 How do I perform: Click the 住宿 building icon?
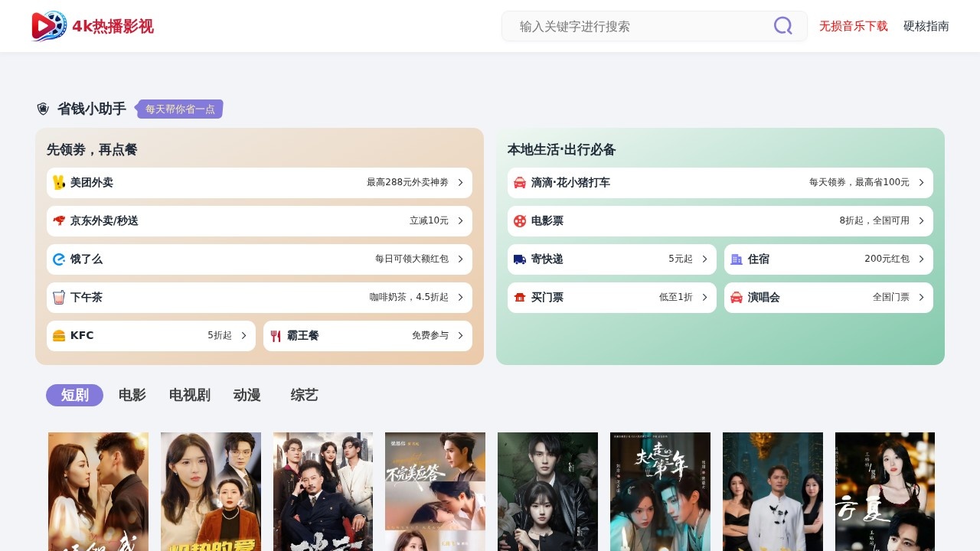pos(737,259)
